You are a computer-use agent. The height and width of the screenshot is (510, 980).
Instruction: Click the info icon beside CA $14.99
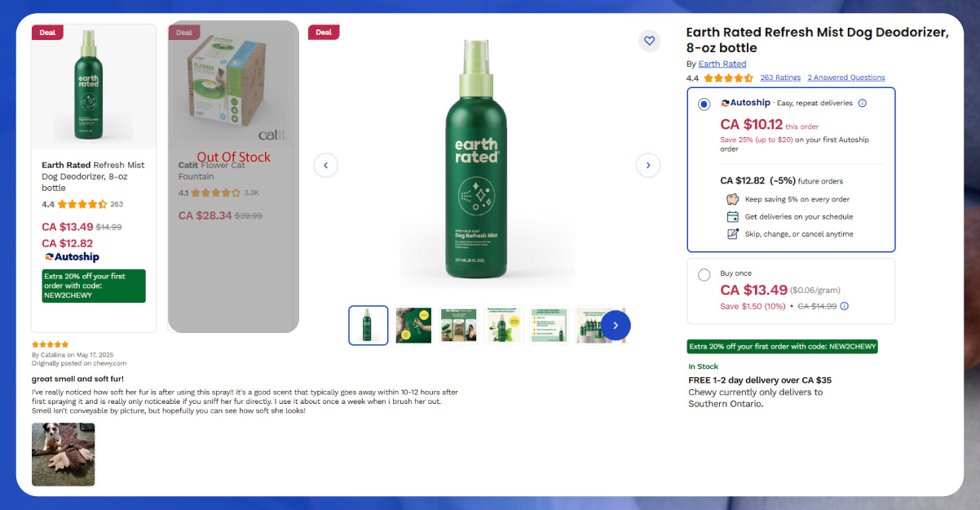[844, 306]
